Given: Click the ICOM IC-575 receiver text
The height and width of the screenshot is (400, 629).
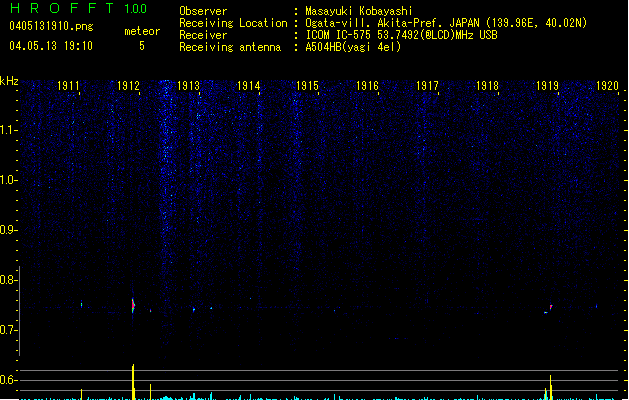Looking at the screenshot, I should coord(402,35).
